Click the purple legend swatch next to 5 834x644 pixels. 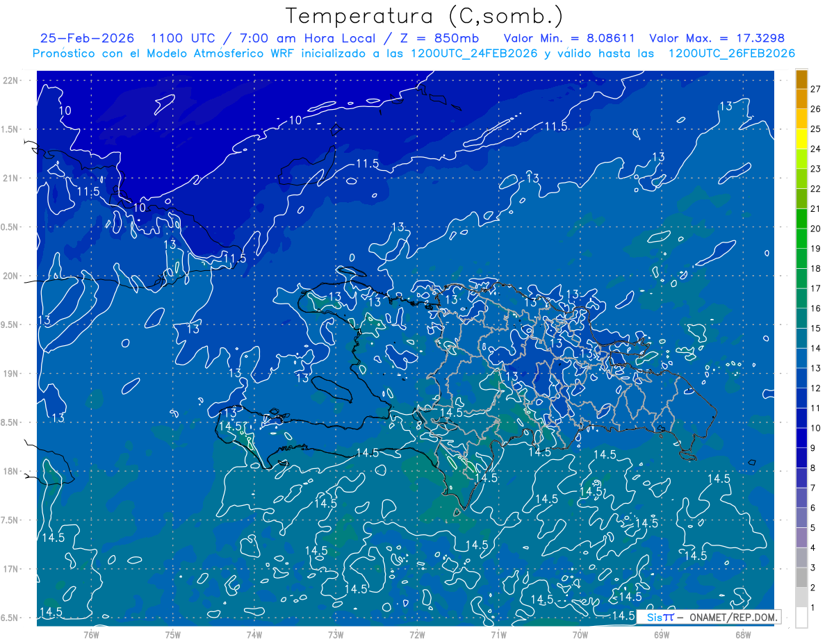tap(801, 518)
